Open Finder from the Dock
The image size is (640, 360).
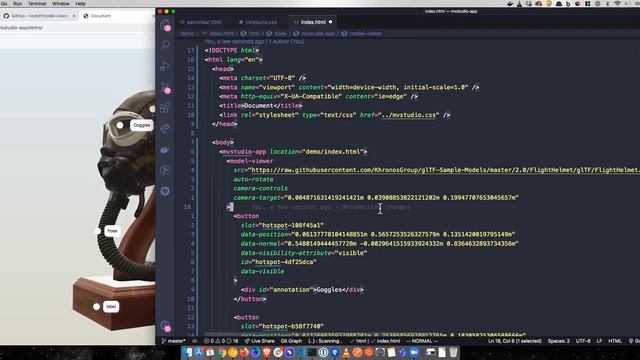click(x=188, y=352)
